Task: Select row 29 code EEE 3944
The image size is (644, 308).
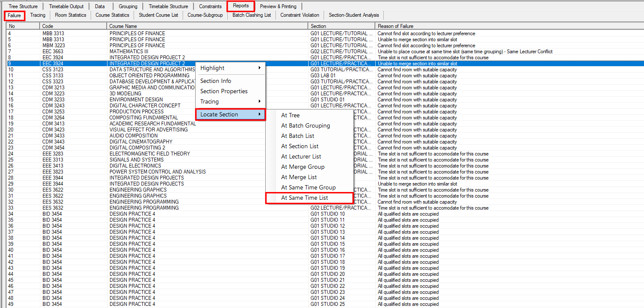Action: pos(53,184)
